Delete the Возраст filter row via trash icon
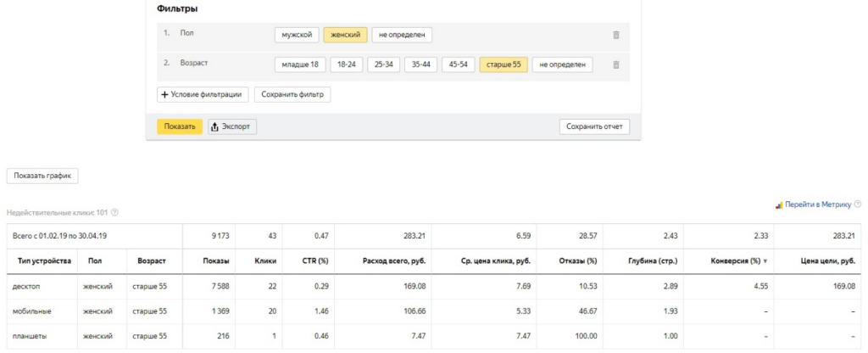 (616, 65)
